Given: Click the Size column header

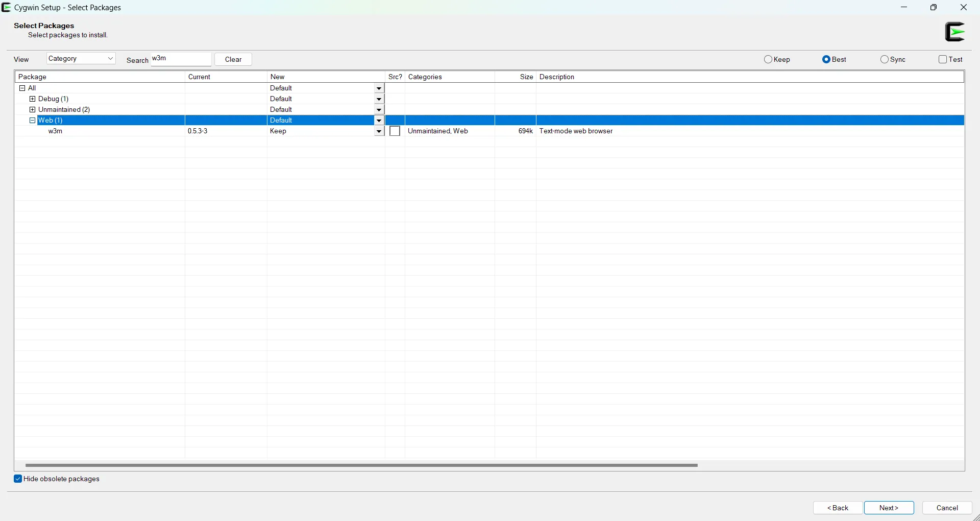Looking at the screenshot, I should (516, 77).
